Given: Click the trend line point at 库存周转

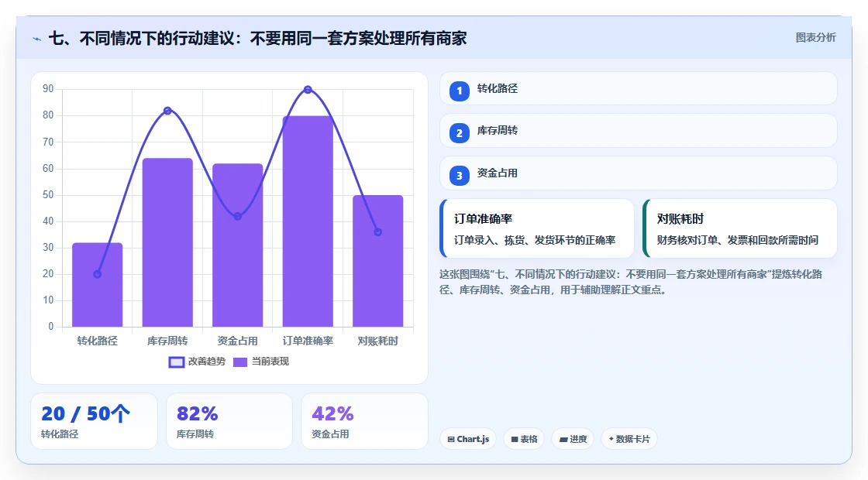Looking at the screenshot, I should (x=167, y=111).
